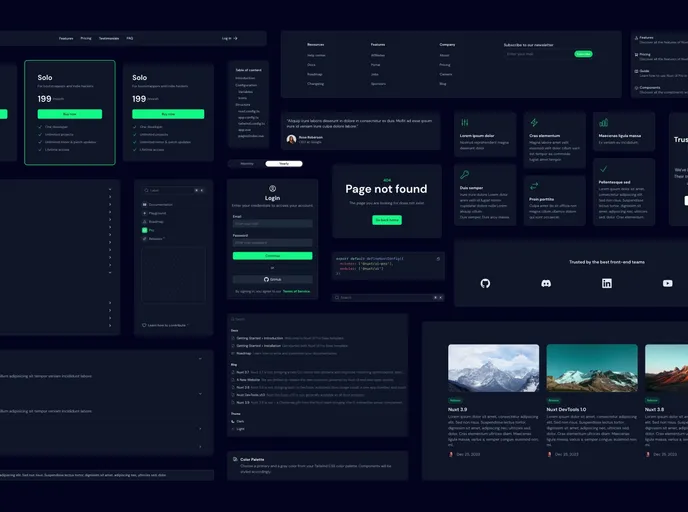Click the copy icon on code block
The height and width of the screenshot is (512, 688).
[437, 258]
